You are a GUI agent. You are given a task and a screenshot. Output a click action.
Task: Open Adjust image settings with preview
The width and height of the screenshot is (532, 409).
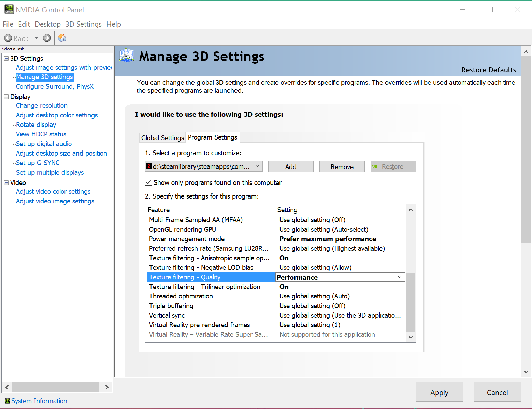(64, 67)
